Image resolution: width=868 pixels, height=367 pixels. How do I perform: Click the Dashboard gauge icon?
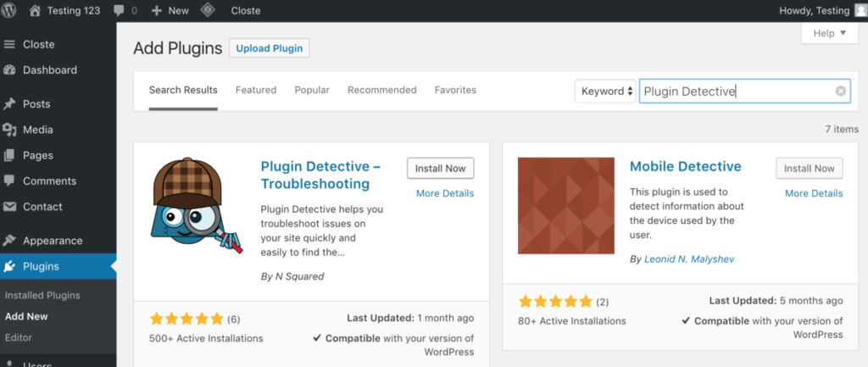(9, 70)
